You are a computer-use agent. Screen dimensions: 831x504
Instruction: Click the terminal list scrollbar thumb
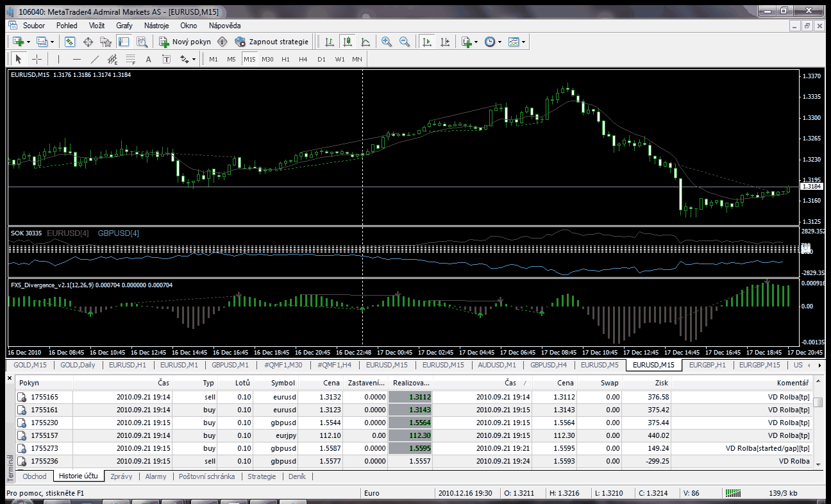tap(818, 402)
